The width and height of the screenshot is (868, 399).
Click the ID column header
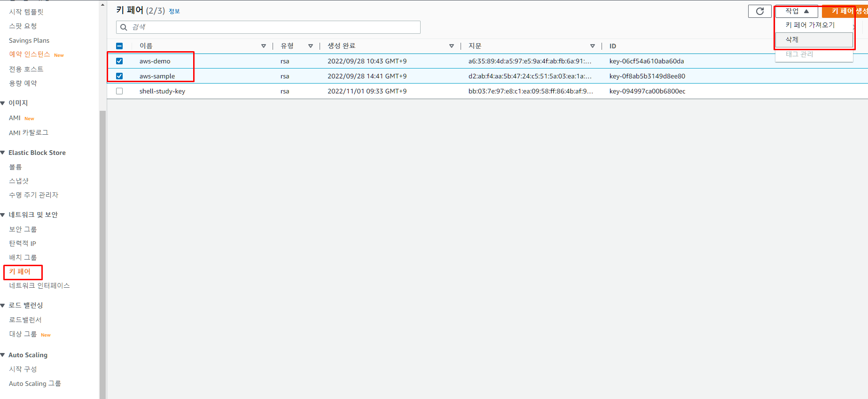(612, 46)
